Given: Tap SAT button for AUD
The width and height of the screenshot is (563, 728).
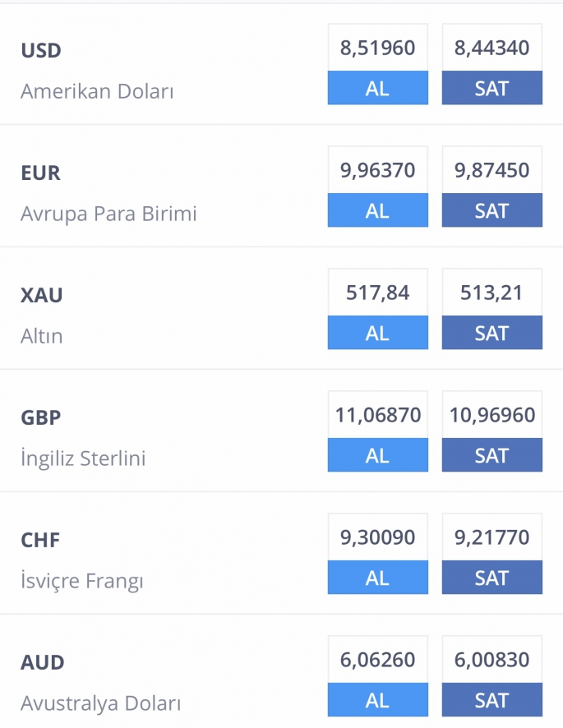Looking at the screenshot, I should tap(492, 700).
